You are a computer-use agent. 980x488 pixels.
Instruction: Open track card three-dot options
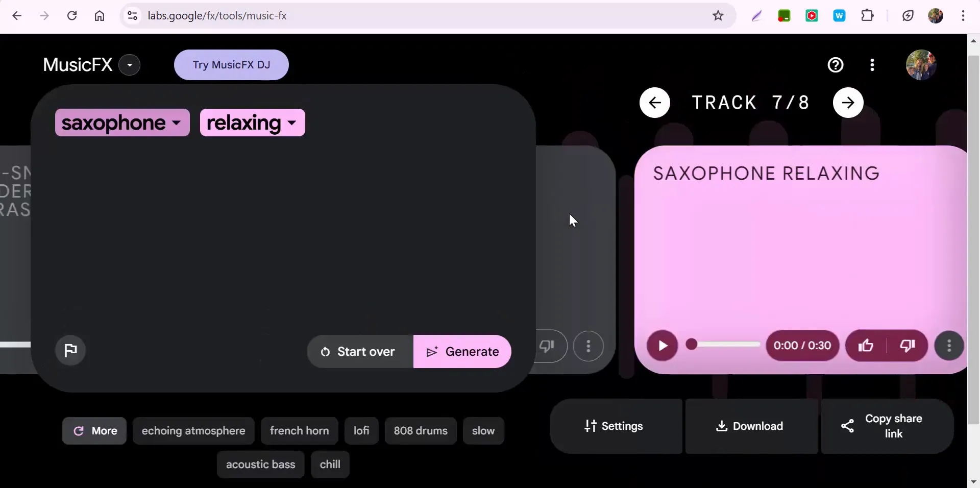[x=949, y=346]
